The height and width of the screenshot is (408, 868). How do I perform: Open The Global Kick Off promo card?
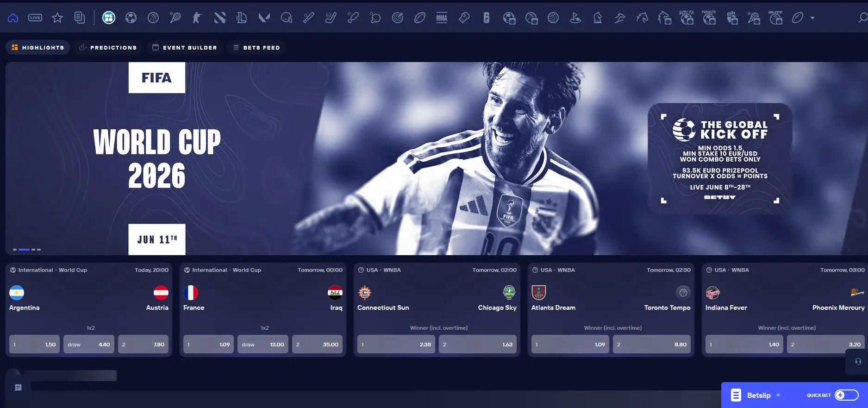[x=720, y=158]
